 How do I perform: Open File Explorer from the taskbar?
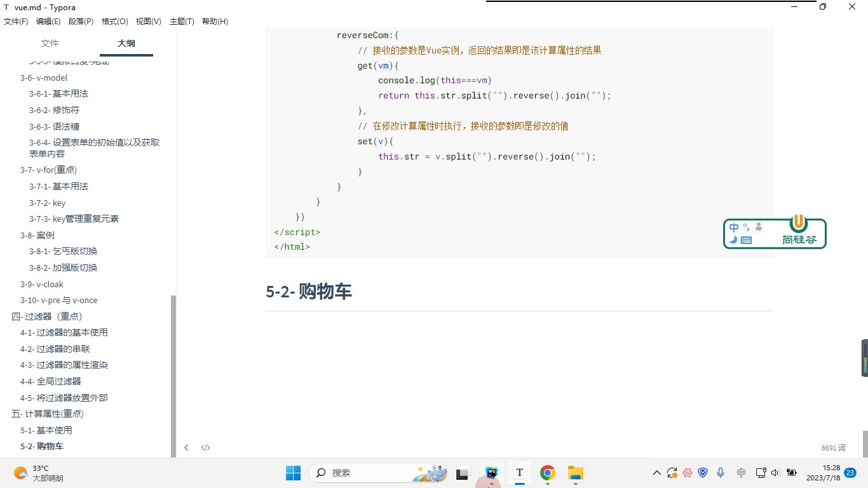(x=575, y=473)
